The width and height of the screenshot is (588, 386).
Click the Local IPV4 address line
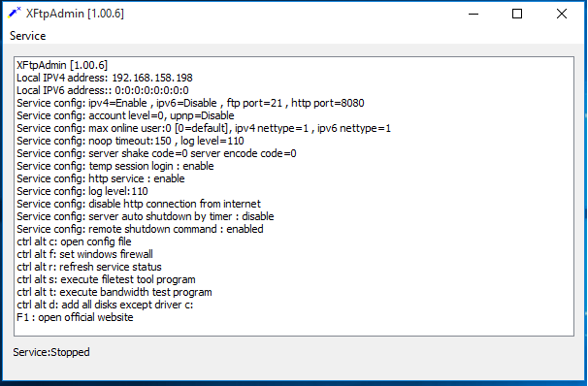105,78
